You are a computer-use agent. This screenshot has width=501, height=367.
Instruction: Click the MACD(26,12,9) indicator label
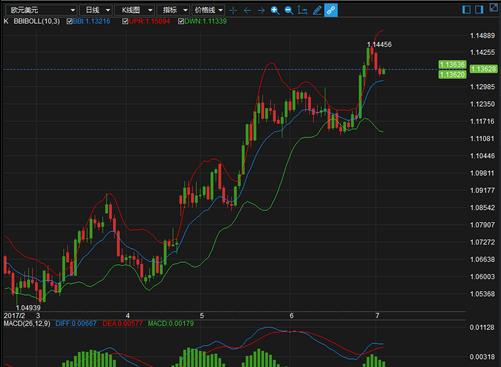tap(27, 324)
